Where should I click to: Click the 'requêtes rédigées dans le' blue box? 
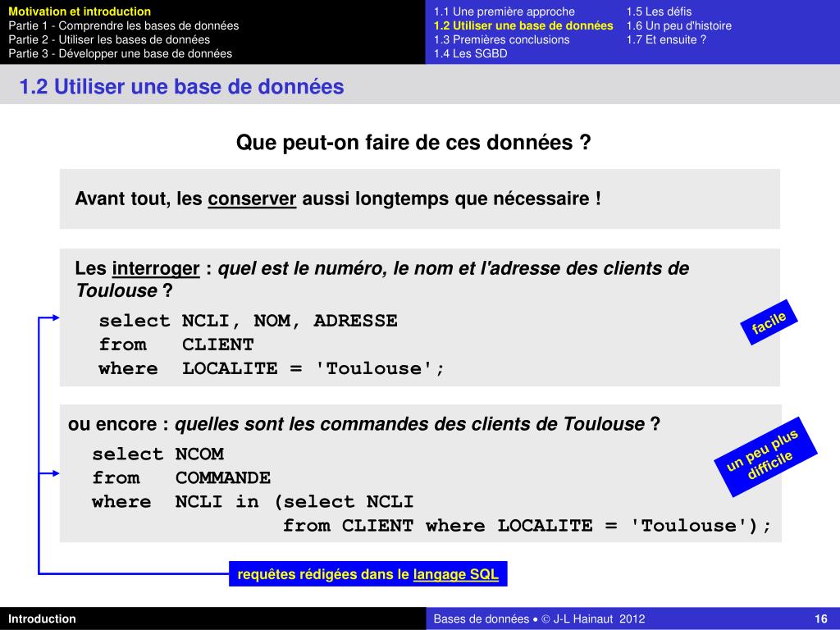pyautogui.click(x=368, y=573)
